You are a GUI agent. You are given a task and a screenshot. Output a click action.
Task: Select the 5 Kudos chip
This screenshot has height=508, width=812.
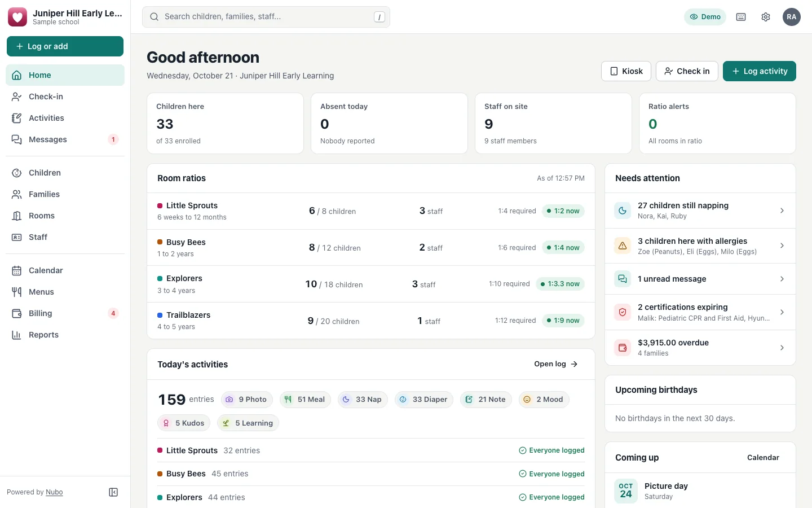click(x=184, y=423)
